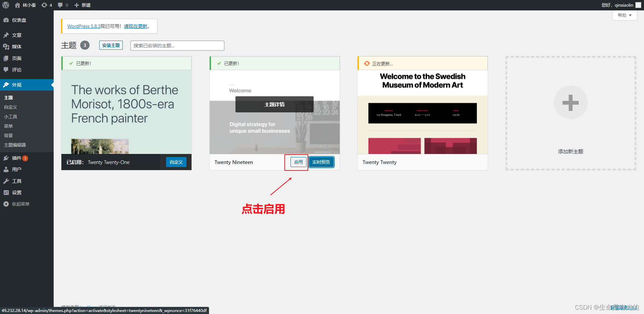Open 主题 submenu item
This screenshot has width=644, height=314.
point(8,98)
